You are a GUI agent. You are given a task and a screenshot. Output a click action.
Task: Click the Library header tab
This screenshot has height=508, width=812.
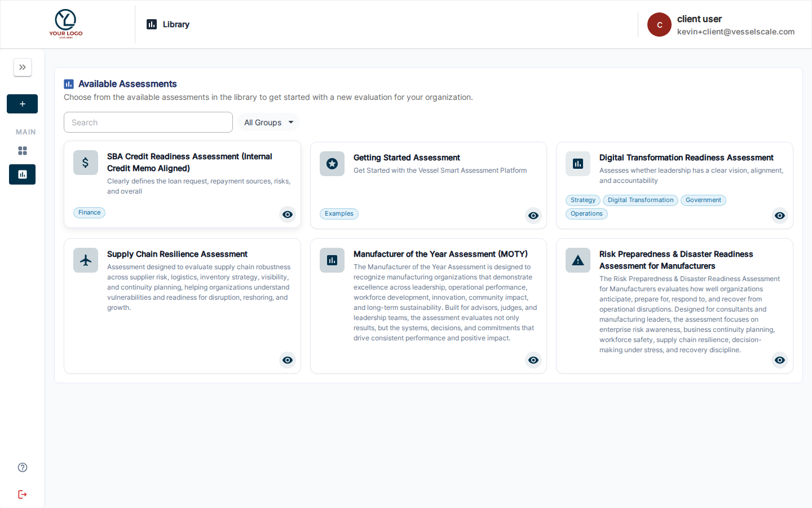tap(168, 24)
